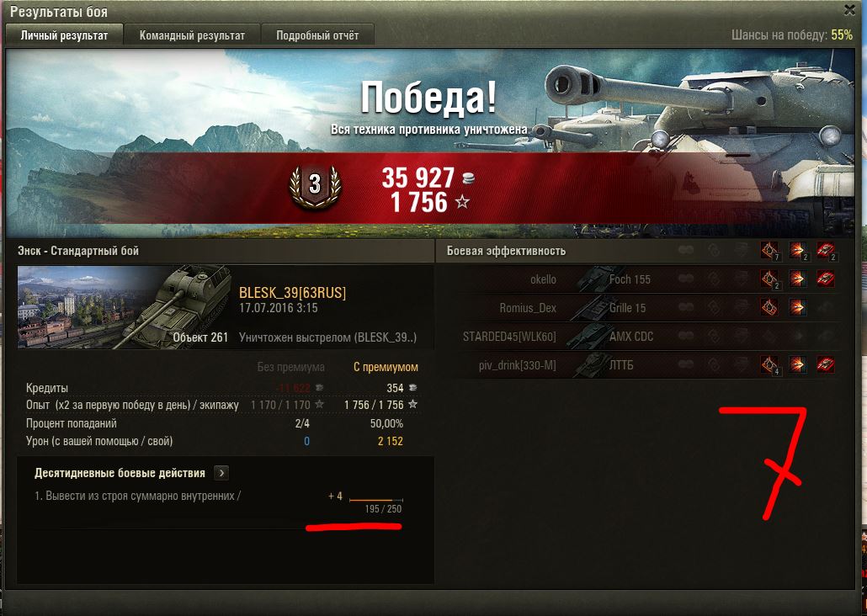Screen dimensions: 867x616
Task: Expand Десятидневные боевые действия with the arrow button
Action: click(x=221, y=473)
